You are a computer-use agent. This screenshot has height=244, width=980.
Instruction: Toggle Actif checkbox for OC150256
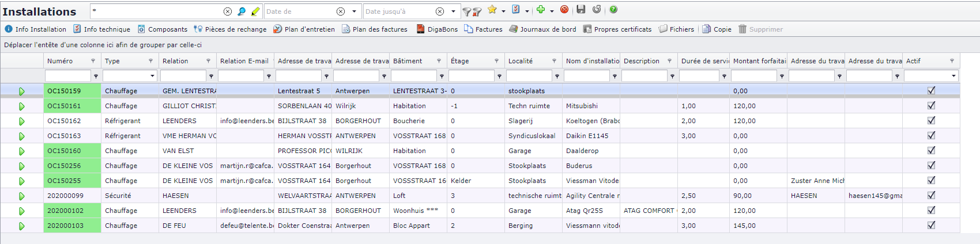[931, 165]
